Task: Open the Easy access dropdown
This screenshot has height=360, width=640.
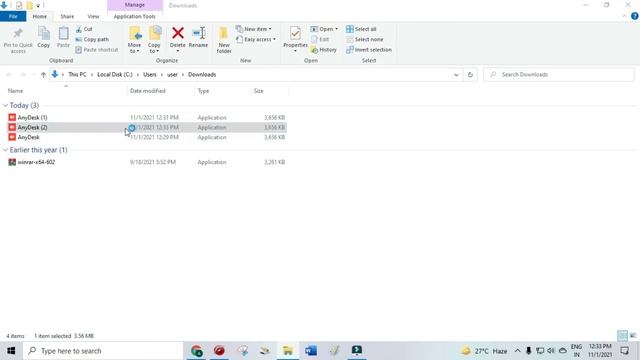Action: [256, 39]
